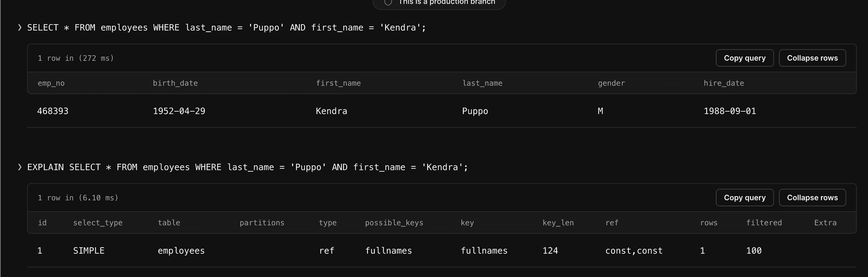The height and width of the screenshot is (277, 868).
Task: Click the prompt chevron before the EXPLAIN query
Action: click(19, 167)
